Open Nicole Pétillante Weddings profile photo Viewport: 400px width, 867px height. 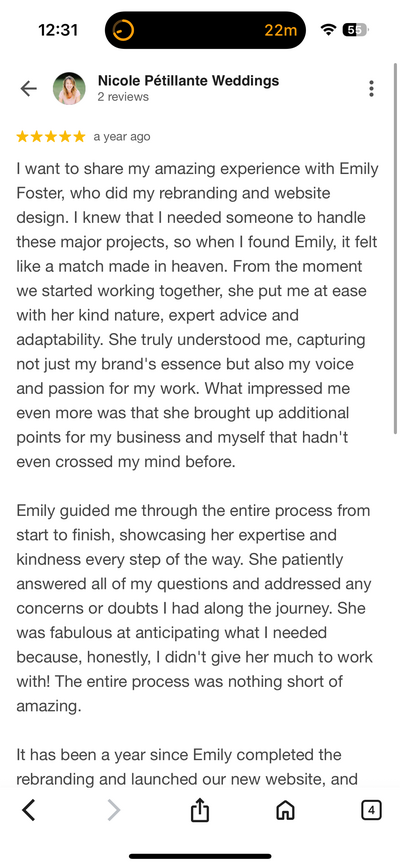click(69, 88)
